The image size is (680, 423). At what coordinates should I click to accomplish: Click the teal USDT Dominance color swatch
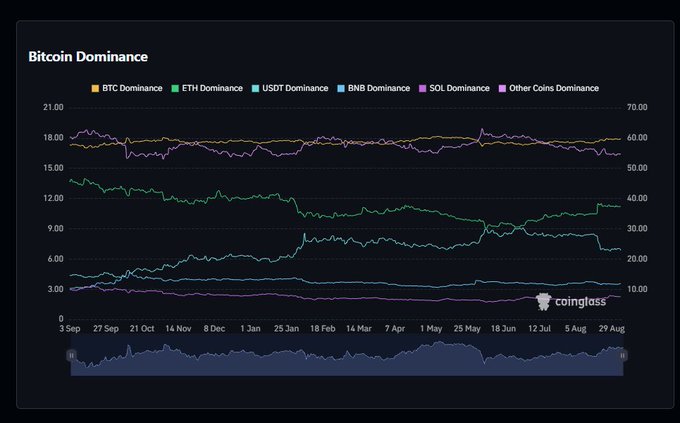pyautogui.click(x=255, y=89)
